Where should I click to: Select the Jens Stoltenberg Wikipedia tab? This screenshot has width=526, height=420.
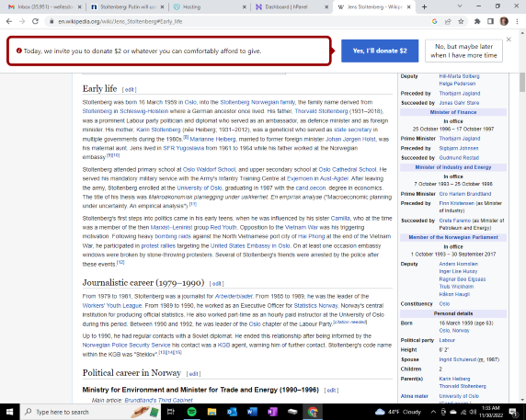click(x=374, y=6)
